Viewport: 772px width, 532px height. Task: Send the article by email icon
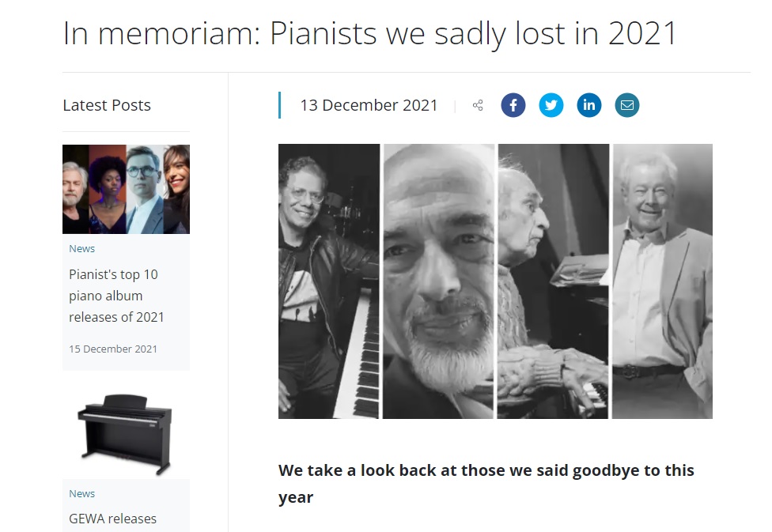(626, 105)
